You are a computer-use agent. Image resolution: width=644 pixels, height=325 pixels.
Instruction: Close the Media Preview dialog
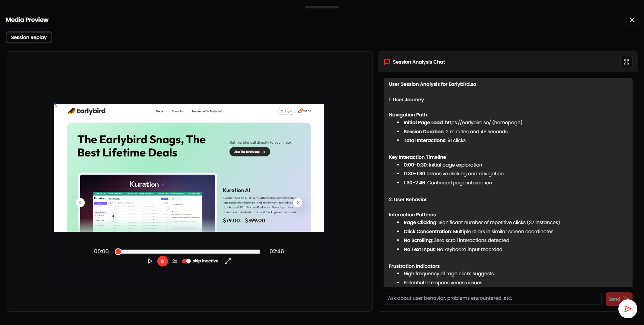(632, 20)
